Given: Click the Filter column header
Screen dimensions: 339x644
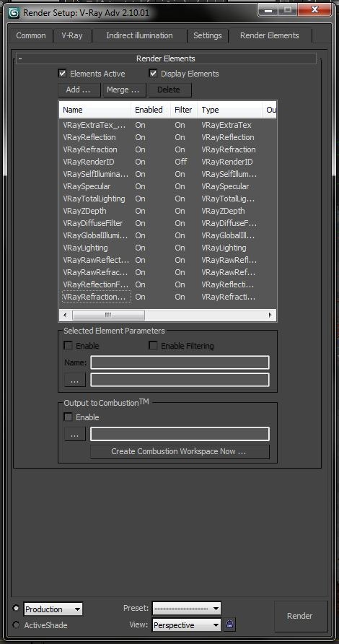Looking at the screenshot, I should [184, 110].
